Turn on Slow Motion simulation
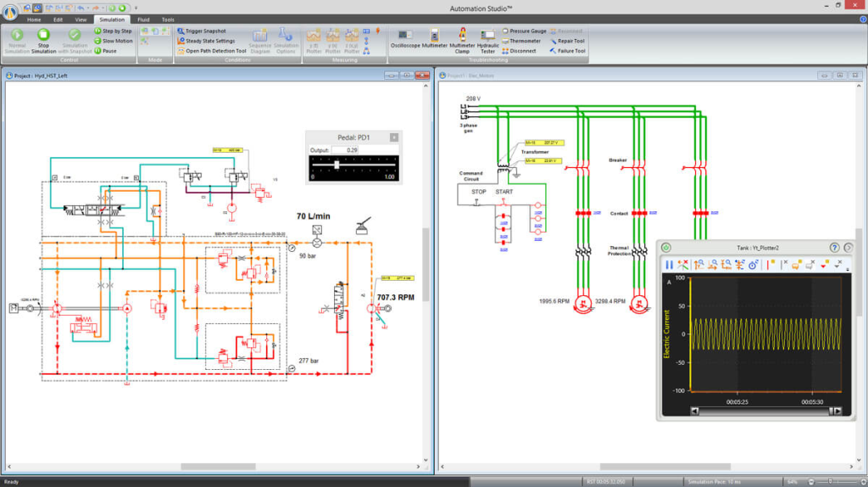 pos(114,41)
